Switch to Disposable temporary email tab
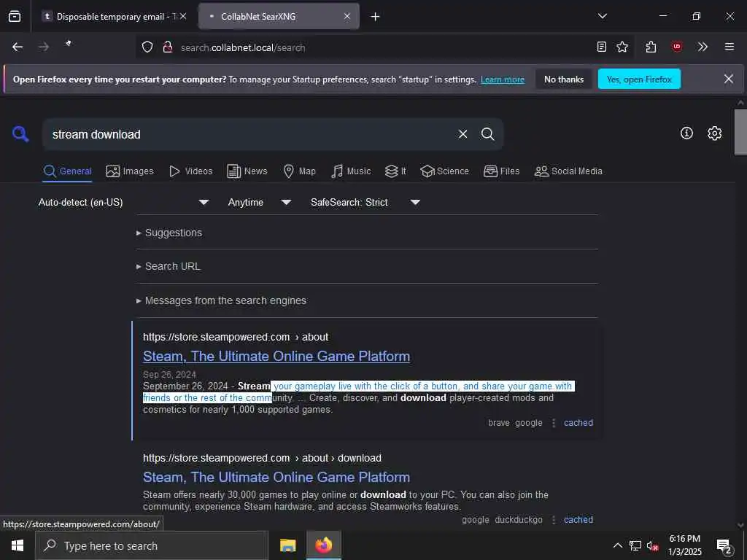The image size is (747, 560). coord(113,17)
